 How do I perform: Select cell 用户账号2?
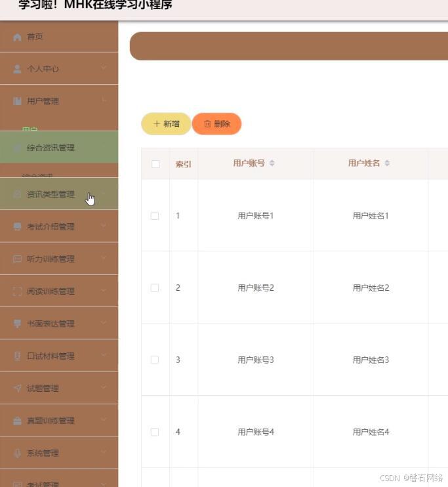[x=256, y=288]
